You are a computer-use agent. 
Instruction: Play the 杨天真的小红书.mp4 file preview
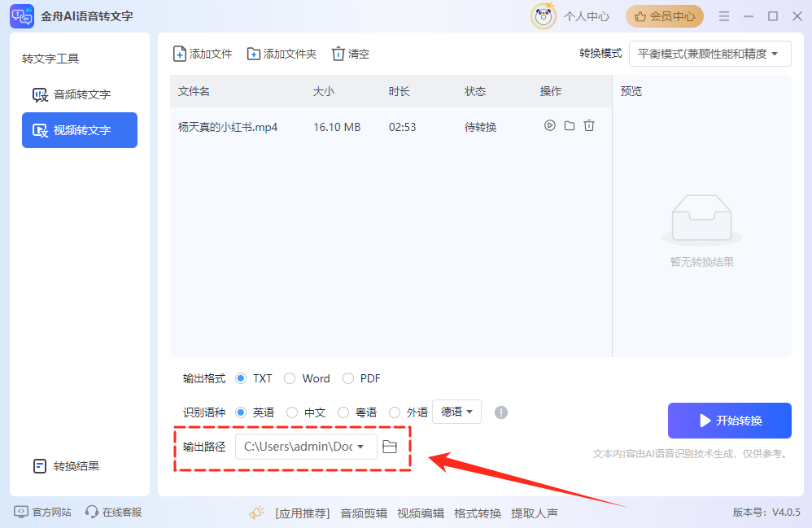pyautogui.click(x=550, y=126)
